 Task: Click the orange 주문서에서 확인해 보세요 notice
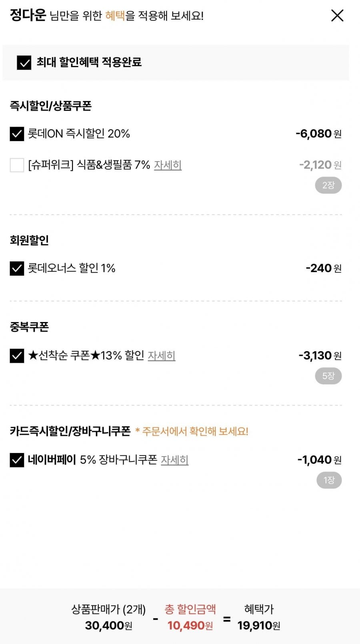(192, 431)
